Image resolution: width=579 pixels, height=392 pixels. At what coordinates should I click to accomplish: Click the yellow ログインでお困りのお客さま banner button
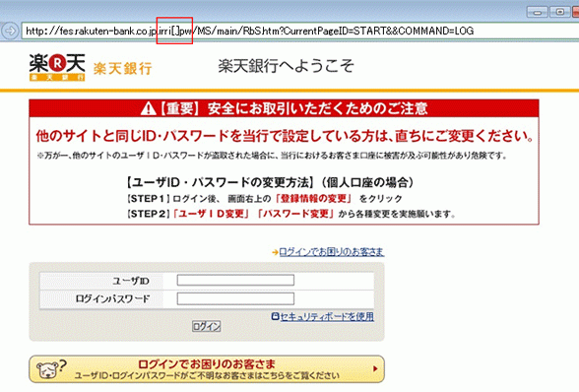(x=207, y=369)
